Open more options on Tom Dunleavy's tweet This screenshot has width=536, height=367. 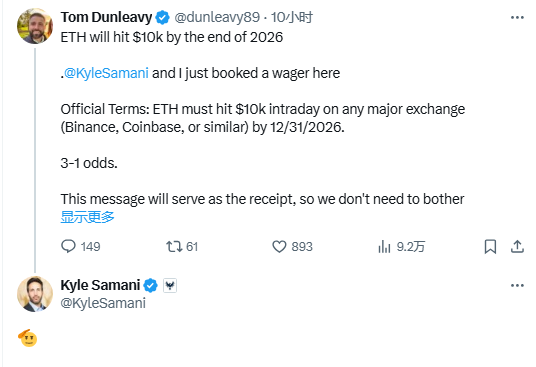pos(517,17)
